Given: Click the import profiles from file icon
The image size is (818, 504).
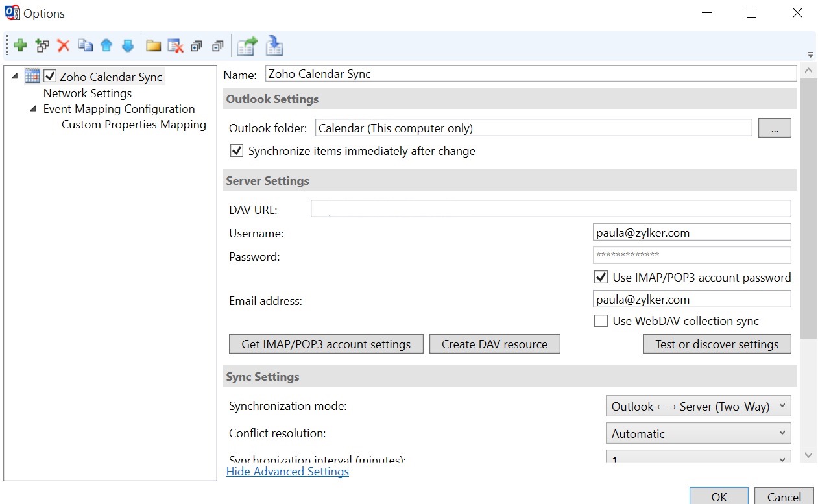Looking at the screenshot, I should coord(274,45).
